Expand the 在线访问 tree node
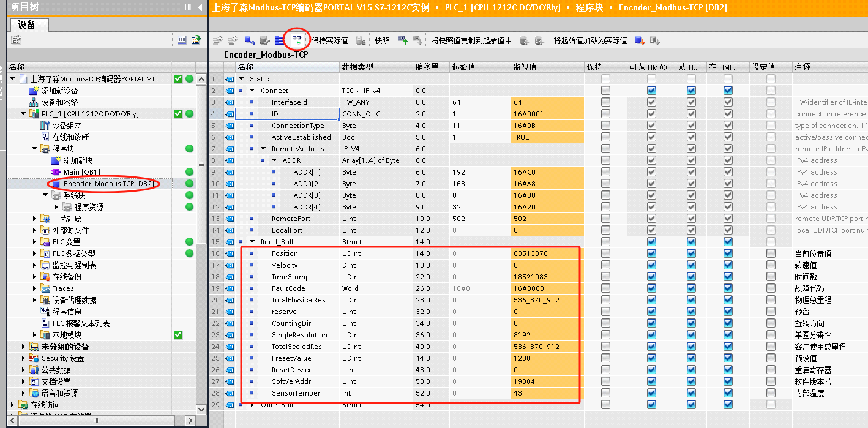 click(12, 405)
